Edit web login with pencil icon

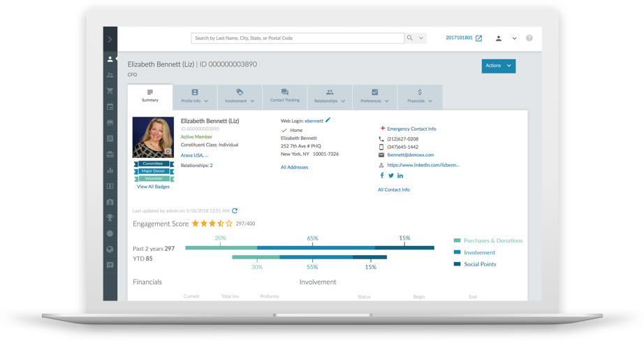click(328, 120)
